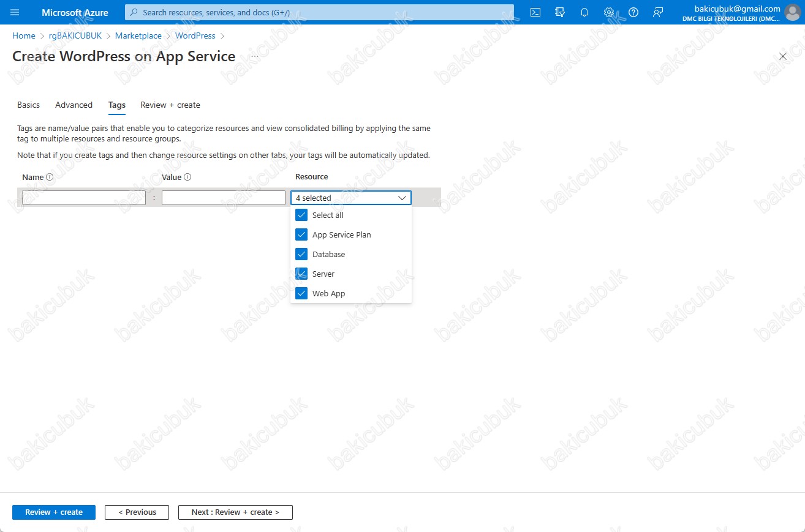Open rgBAKICUBUK breadcrumb link
The height and width of the screenshot is (532, 805).
pos(75,36)
